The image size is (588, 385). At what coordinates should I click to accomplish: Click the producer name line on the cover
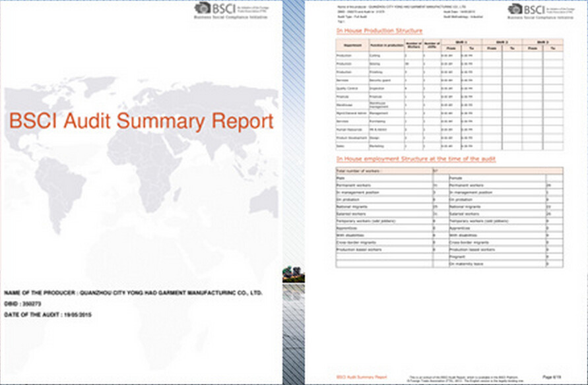134,292
